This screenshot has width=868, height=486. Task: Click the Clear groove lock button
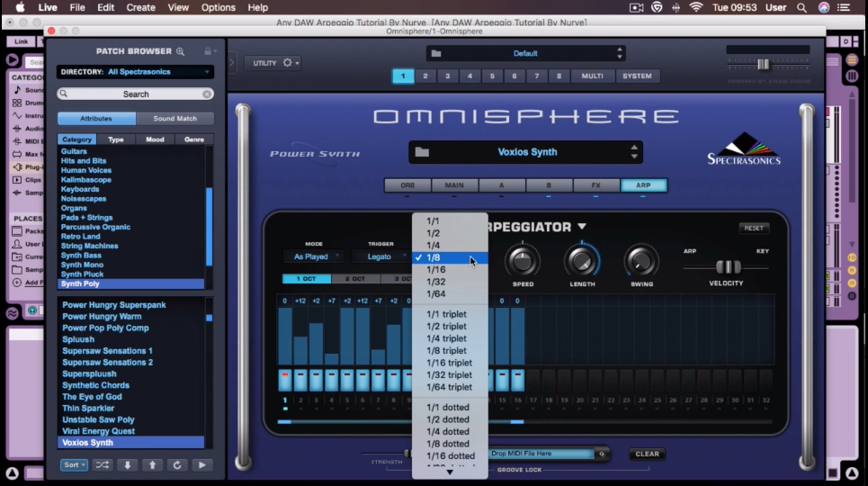[647, 454]
